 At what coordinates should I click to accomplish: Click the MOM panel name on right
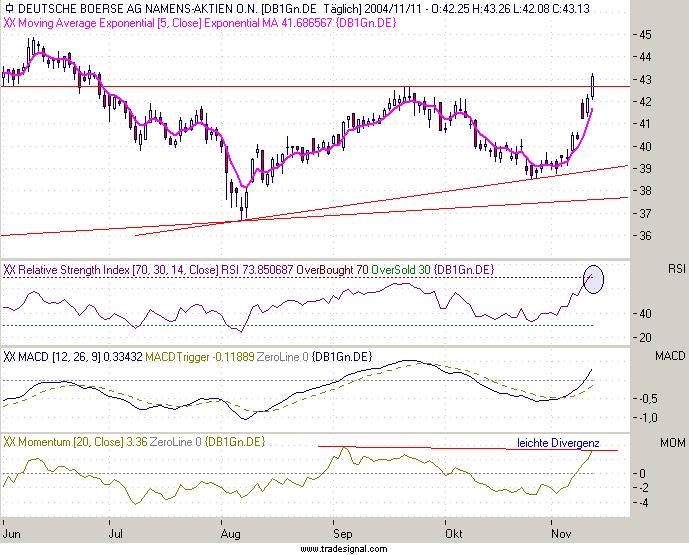tap(673, 443)
